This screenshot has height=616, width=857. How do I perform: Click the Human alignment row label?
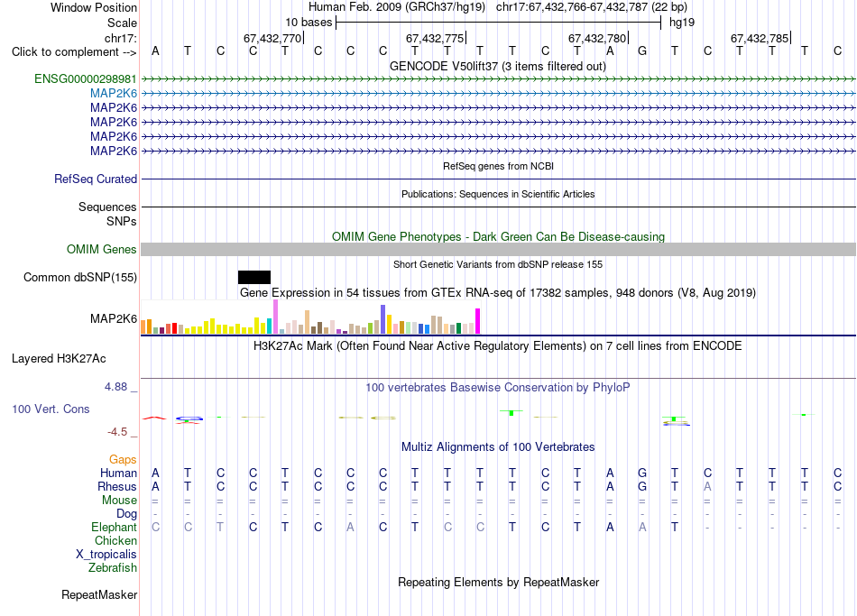(118, 473)
